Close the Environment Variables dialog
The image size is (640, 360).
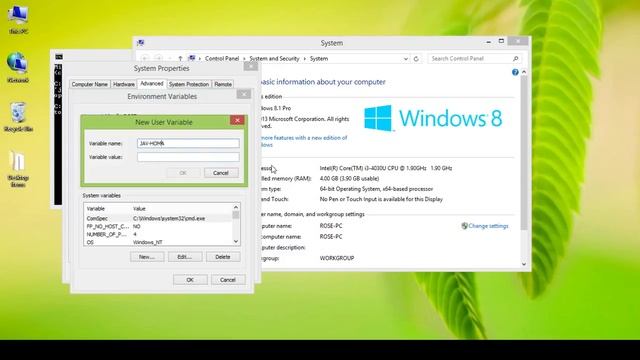(244, 94)
